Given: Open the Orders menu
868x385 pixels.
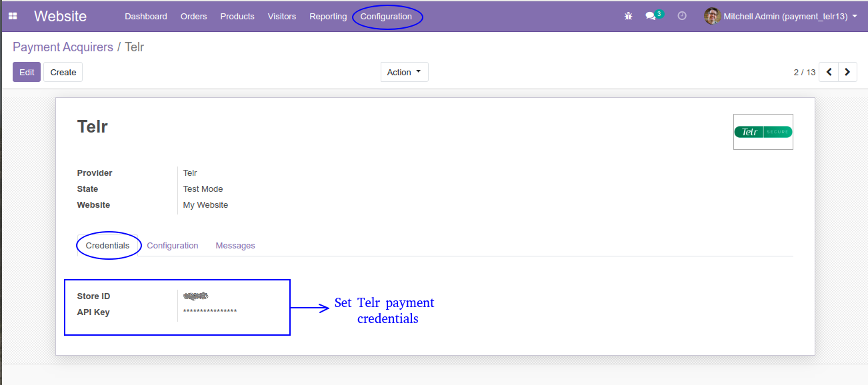Looking at the screenshot, I should (x=194, y=16).
